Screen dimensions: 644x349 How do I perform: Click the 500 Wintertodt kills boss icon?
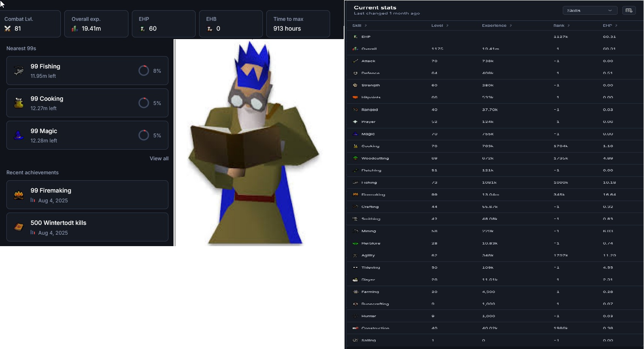19,227
